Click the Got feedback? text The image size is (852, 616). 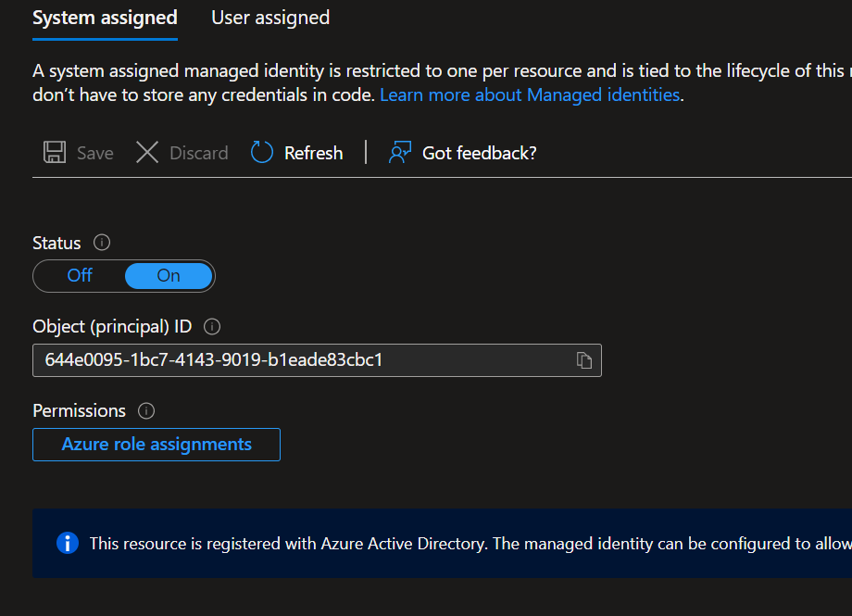[479, 153]
